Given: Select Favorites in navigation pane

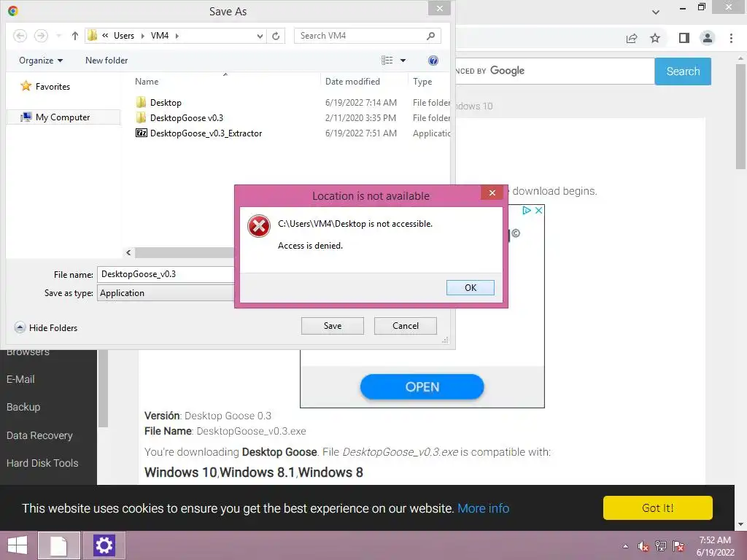Looking at the screenshot, I should tap(45, 86).
